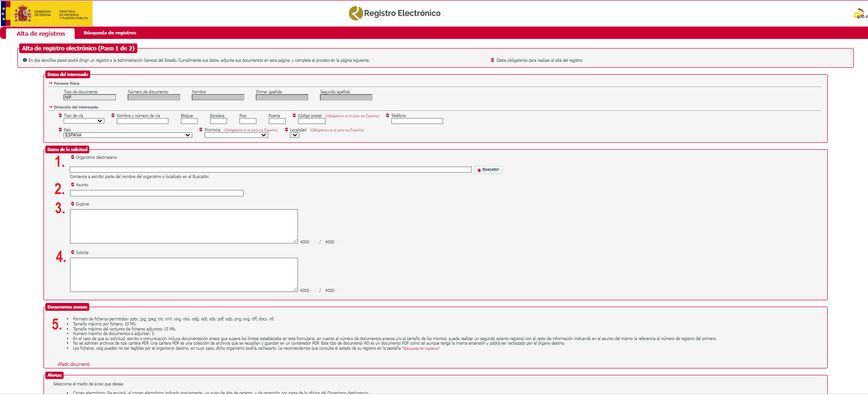Click the Primer apellido field

tap(282, 97)
